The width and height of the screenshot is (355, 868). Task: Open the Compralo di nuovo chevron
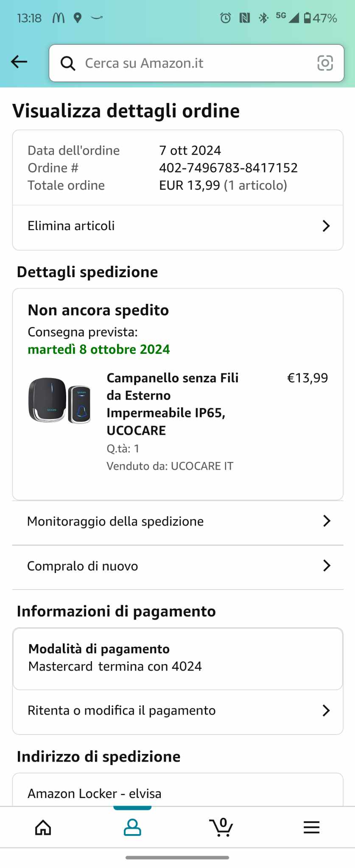pos(326,565)
